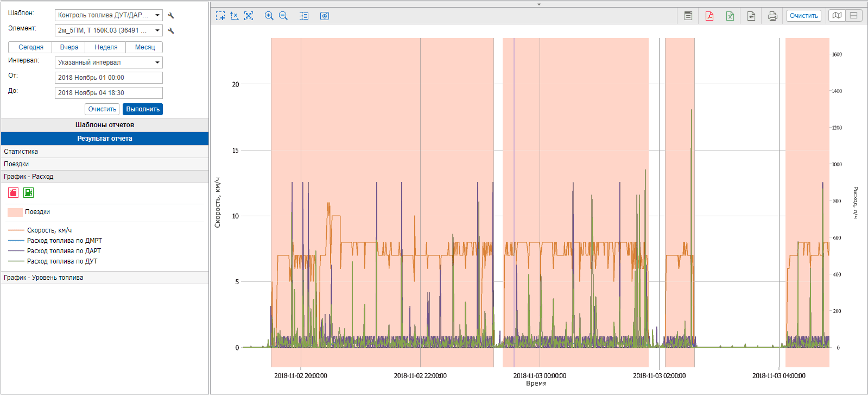The width and height of the screenshot is (868, 395).
Task: Select the fit-to-screen chart icon
Action: [249, 16]
